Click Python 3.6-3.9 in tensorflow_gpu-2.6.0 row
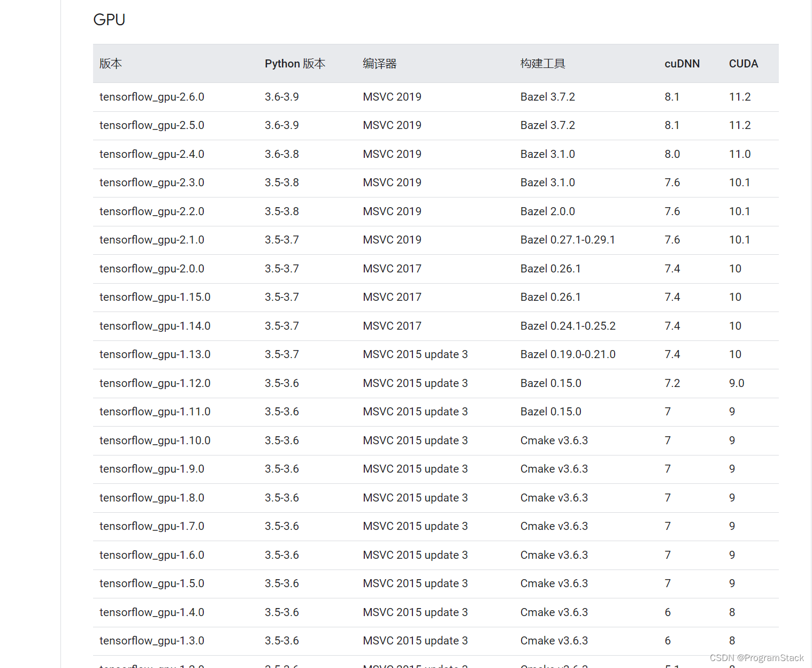 (x=282, y=97)
